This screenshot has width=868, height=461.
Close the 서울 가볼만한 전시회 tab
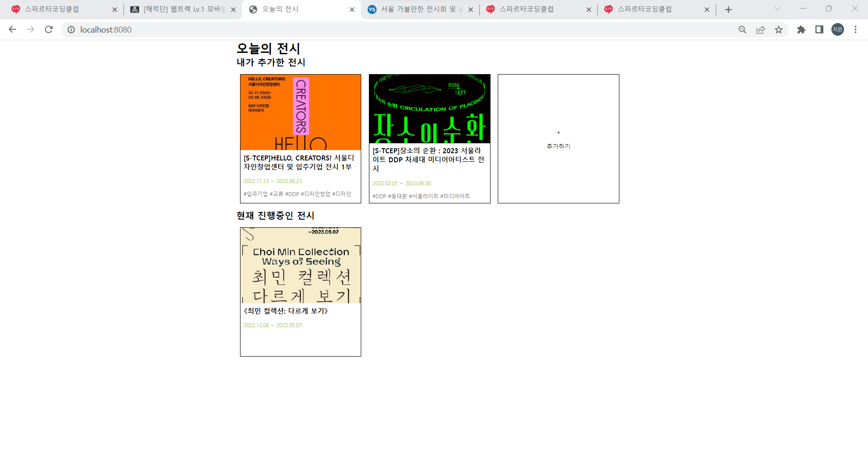(x=471, y=9)
